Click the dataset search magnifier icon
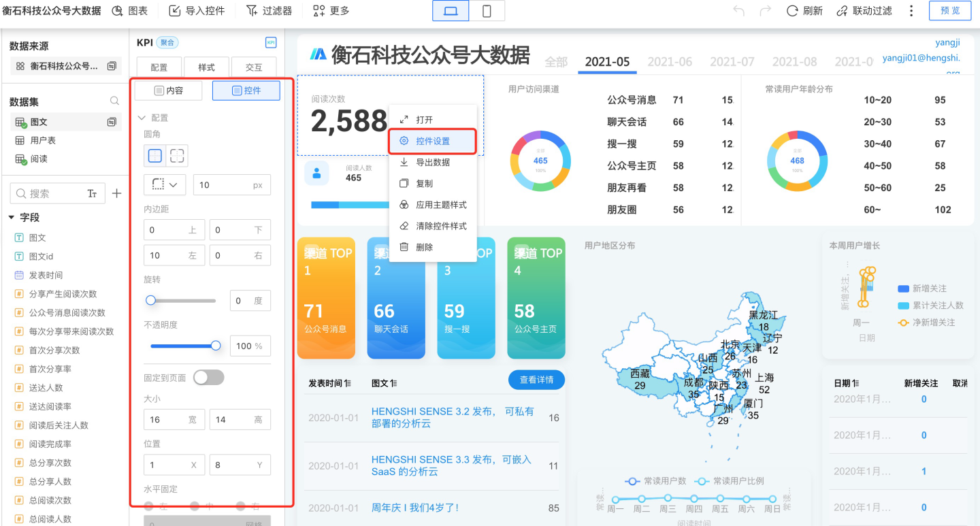This screenshot has width=980, height=526. point(115,101)
